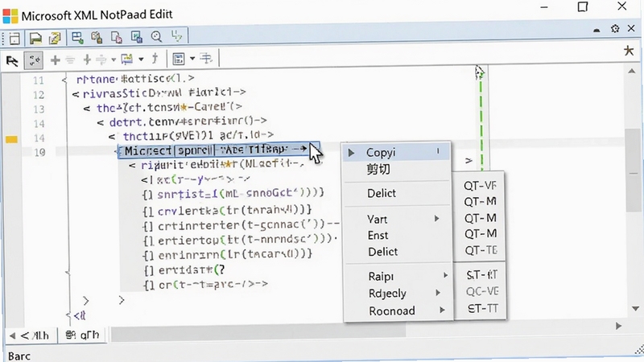Collapse the node on line 12
644x362 pixels.
(x=76, y=95)
